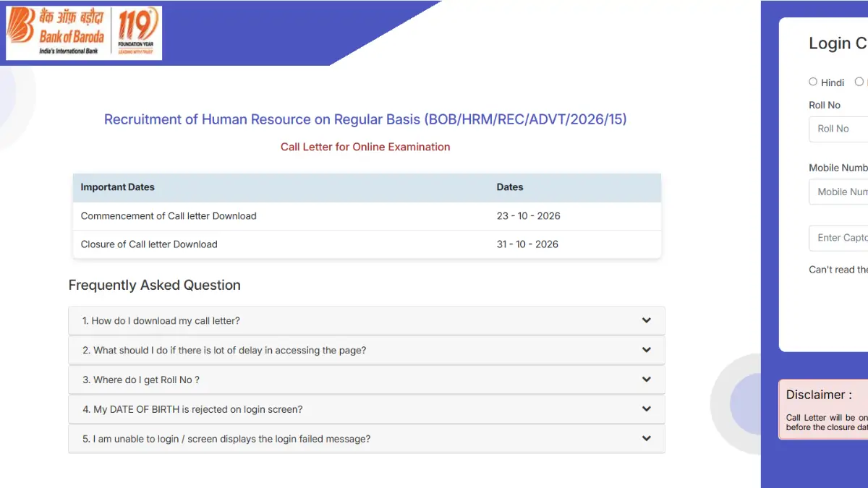Click the 'Important Dates' column header
The width and height of the screenshot is (868, 488).
[x=118, y=187]
